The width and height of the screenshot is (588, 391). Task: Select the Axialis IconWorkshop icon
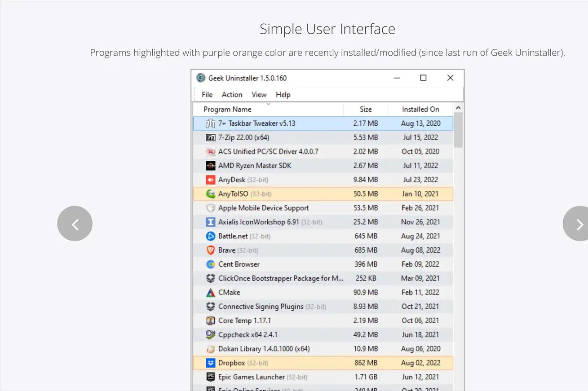tap(210, 222)
